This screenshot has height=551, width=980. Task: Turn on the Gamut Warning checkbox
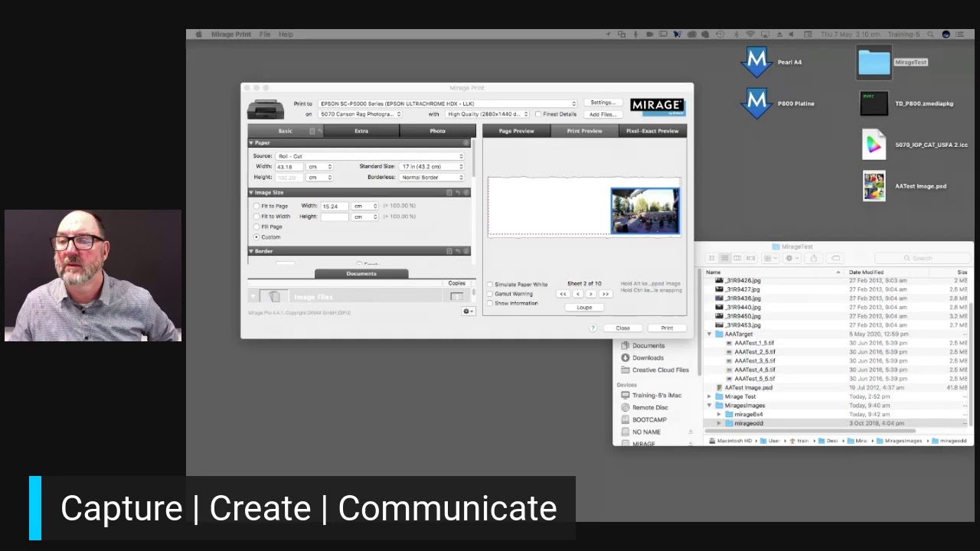tap(490, 294)
